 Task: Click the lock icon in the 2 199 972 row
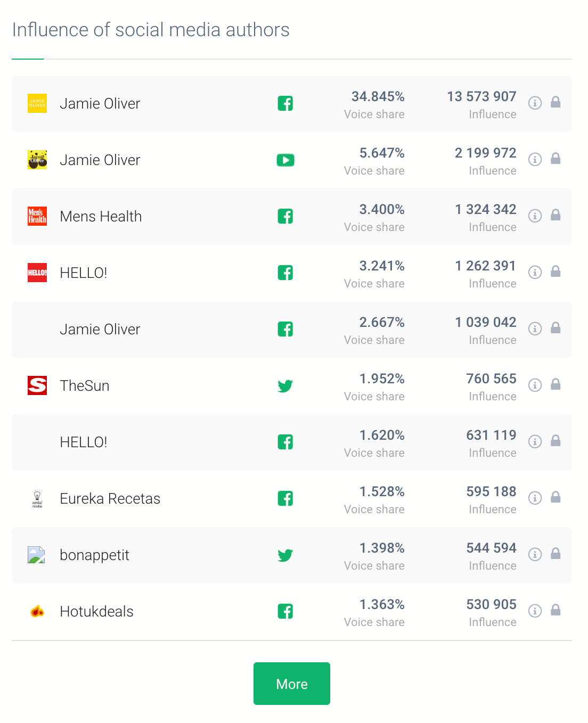556,158
